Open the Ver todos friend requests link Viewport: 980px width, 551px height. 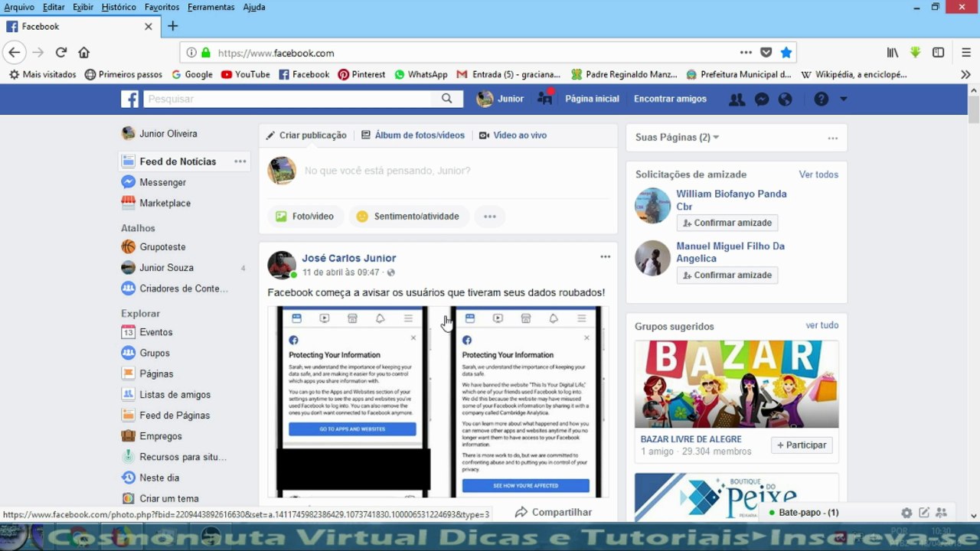(818, 174)
